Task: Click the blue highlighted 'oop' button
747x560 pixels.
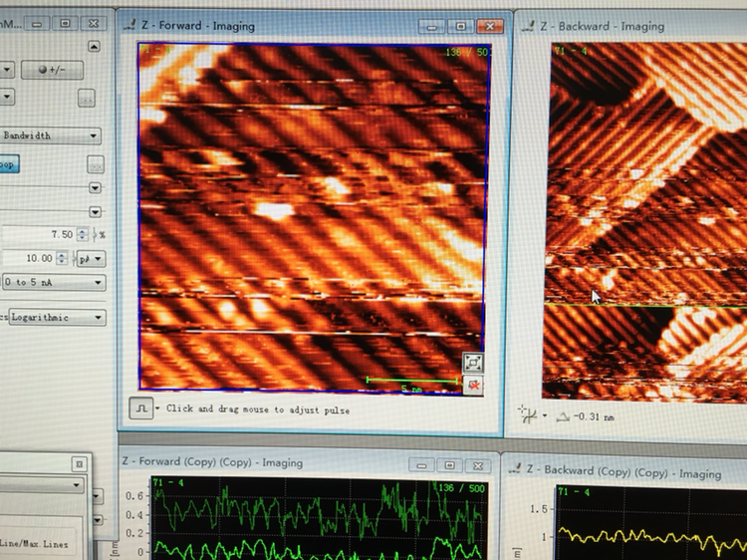Action: pos(9,164)
